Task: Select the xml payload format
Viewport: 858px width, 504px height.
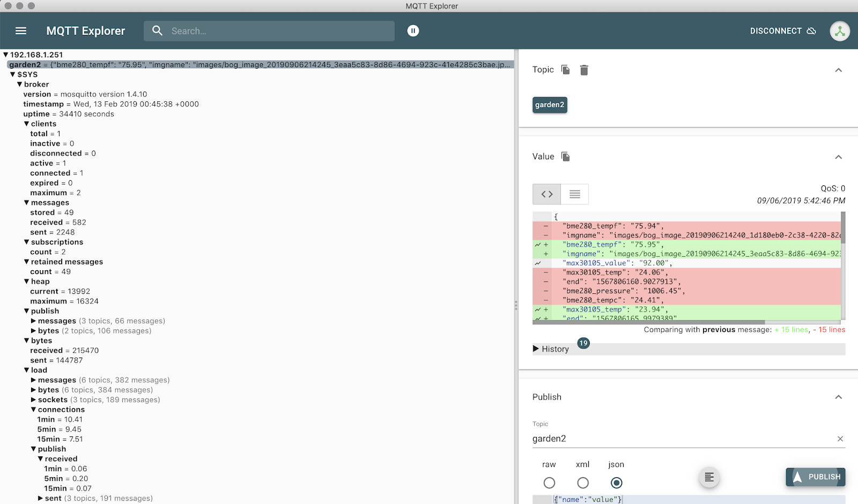Action: pos(583,483)
